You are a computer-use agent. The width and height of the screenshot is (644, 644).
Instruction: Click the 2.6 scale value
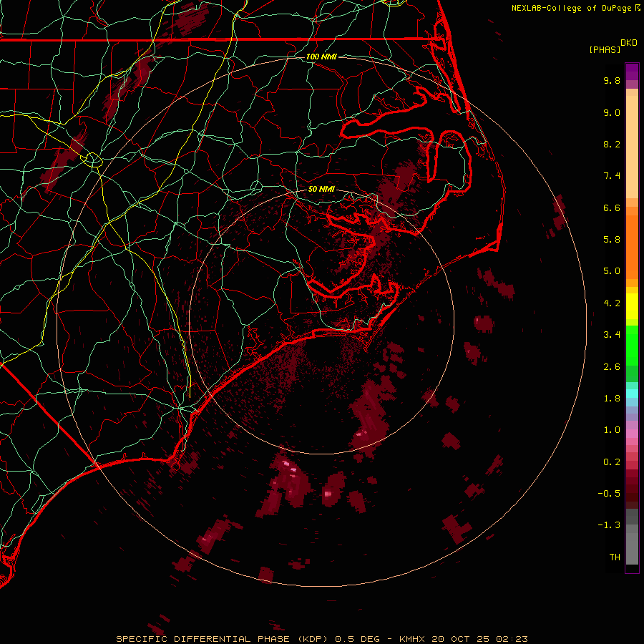tap(612, 367)
